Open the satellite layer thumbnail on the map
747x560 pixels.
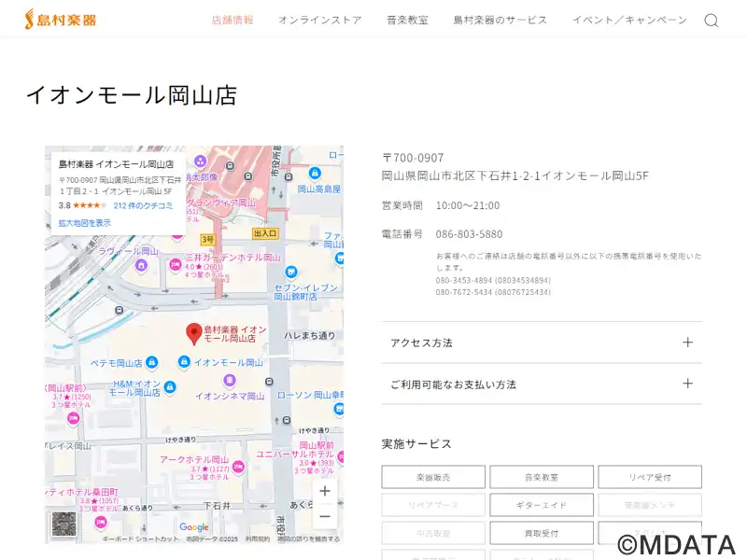tap(63, 524)
